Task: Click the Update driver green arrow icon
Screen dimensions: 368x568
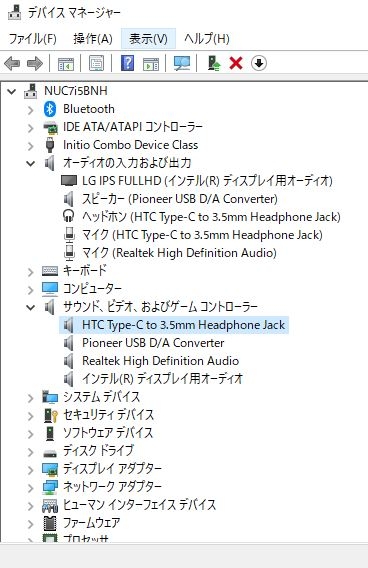Action: [x=214, y=63]
